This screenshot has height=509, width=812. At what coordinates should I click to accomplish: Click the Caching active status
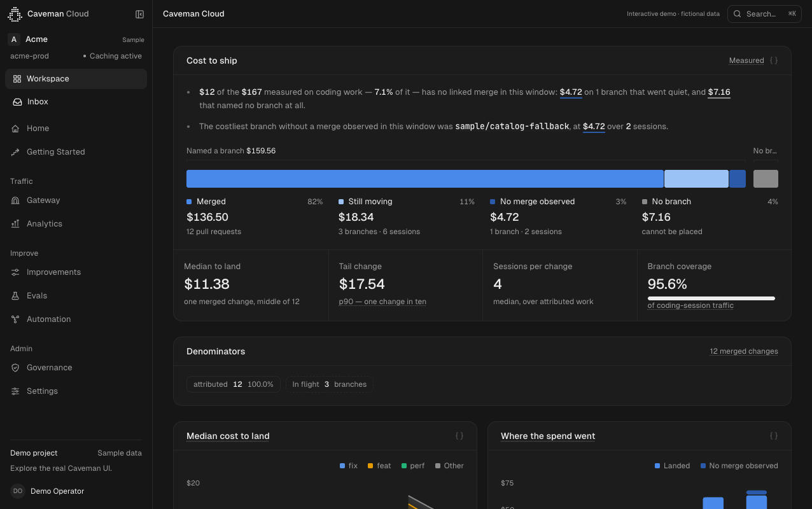click(113, 56)
